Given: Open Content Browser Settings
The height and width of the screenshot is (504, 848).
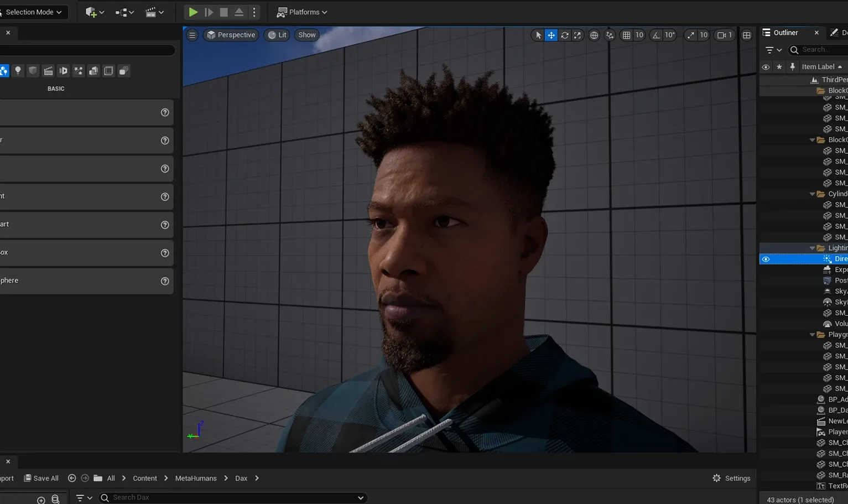Looking at the screenshot, I should [731, 478].
